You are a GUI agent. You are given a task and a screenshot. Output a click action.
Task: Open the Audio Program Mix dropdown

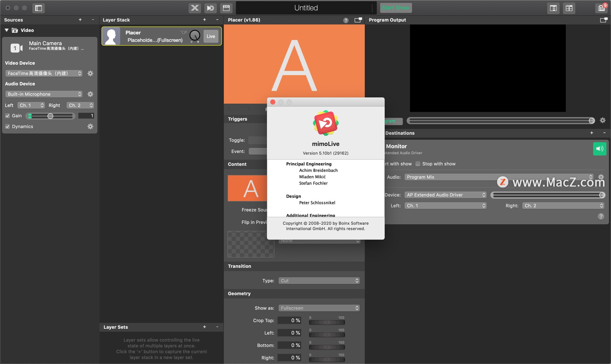[499, 177]
